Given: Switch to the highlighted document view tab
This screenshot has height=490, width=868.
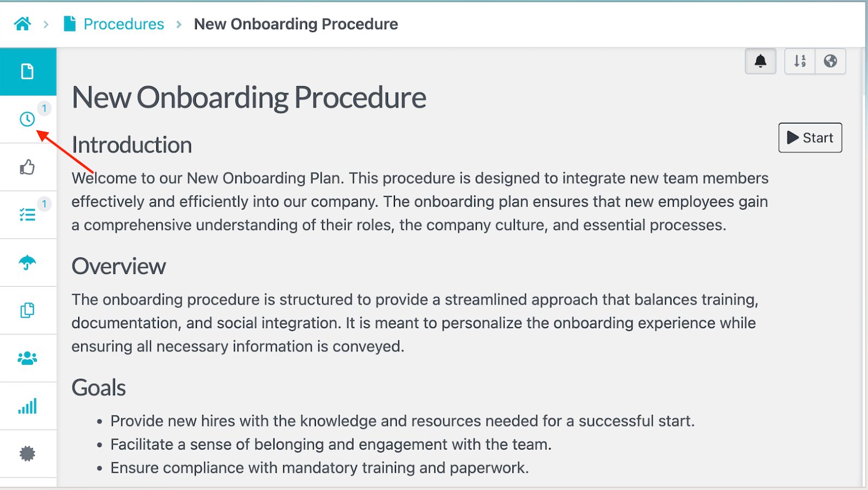Looking at the screenshot, I should point(27,71).
